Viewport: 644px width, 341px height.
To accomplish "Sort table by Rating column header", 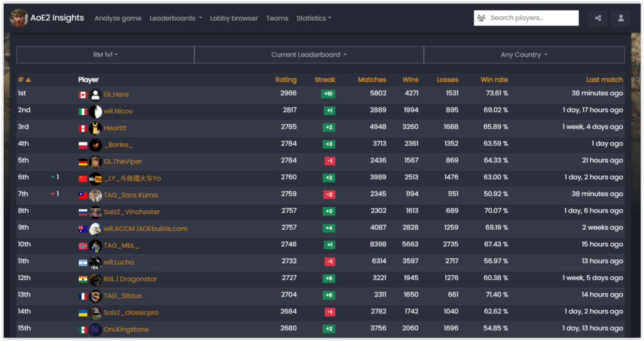I will pyautogui.click(x=286, y=80).
